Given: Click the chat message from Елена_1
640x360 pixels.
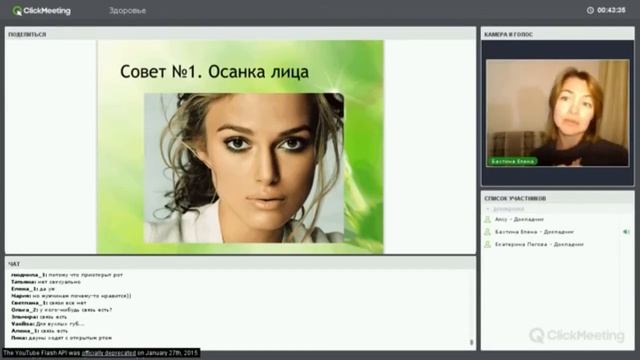Looking at the screenshot, I should click(x=33, y=289).
